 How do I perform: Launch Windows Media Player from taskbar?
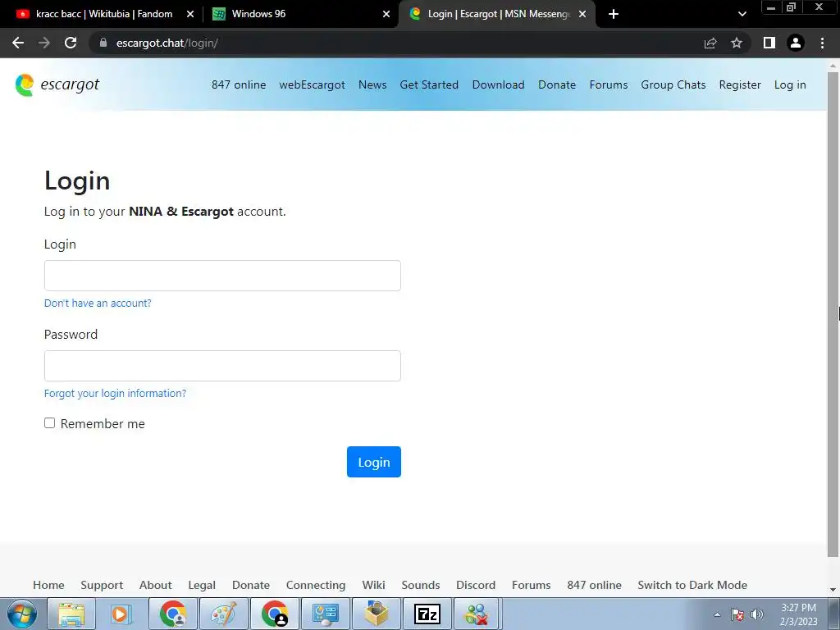[121, 614]
